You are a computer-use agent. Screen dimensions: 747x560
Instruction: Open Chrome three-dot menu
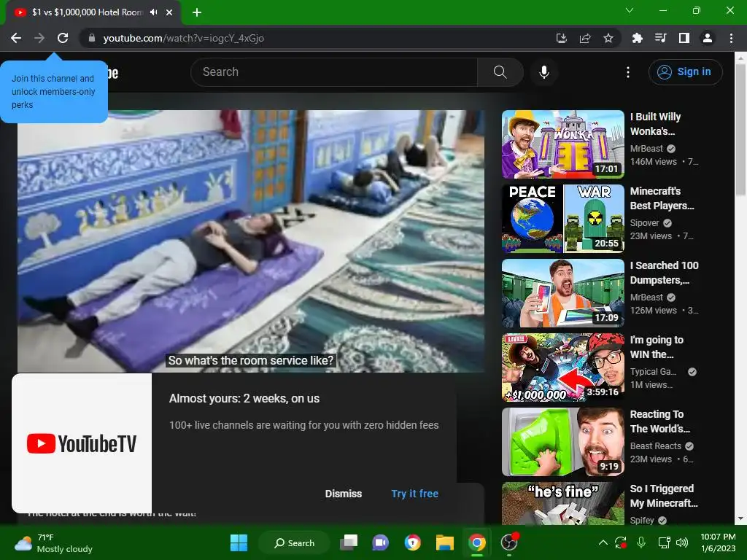[731, 38]
